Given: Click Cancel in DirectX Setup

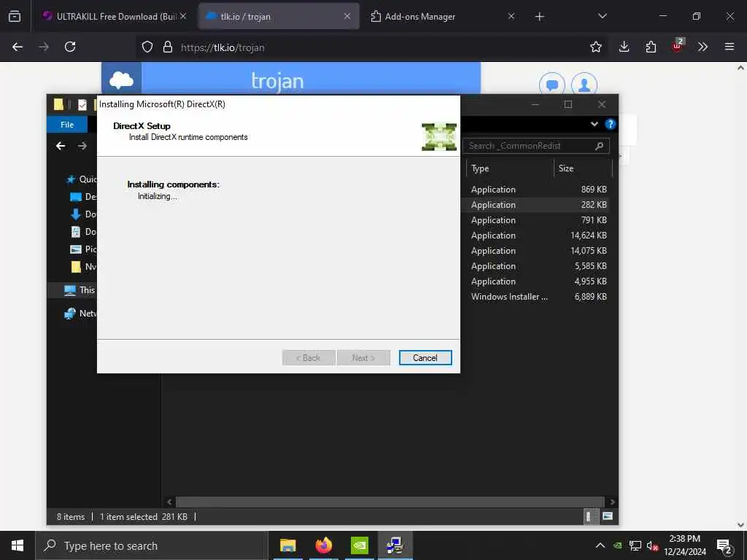Looking at the screenshot, I should 425,357.
